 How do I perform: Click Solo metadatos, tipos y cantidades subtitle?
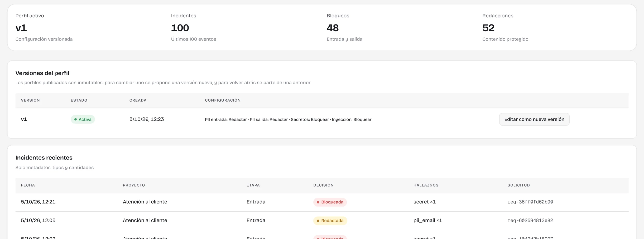[x=55, y=168]
